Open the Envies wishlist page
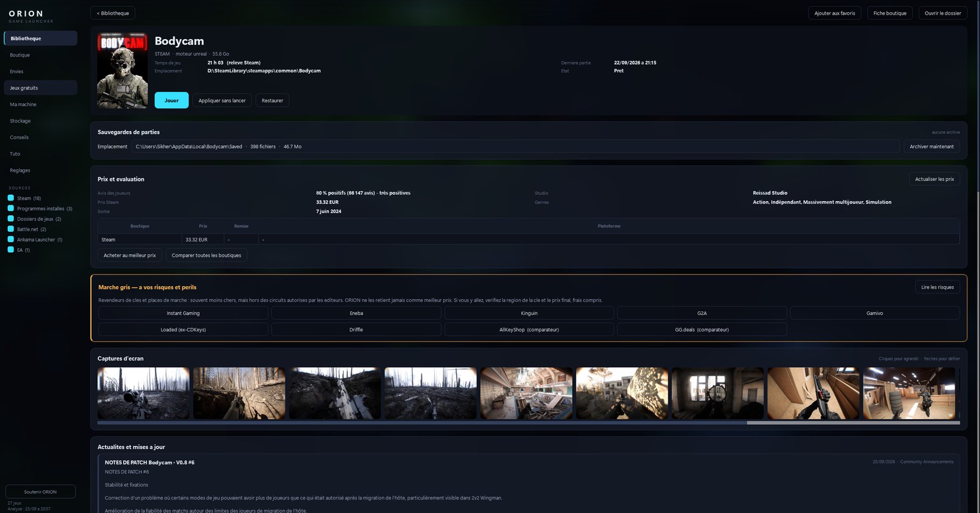Viewport: 980px width, 513px height. [x=40, y=72]
